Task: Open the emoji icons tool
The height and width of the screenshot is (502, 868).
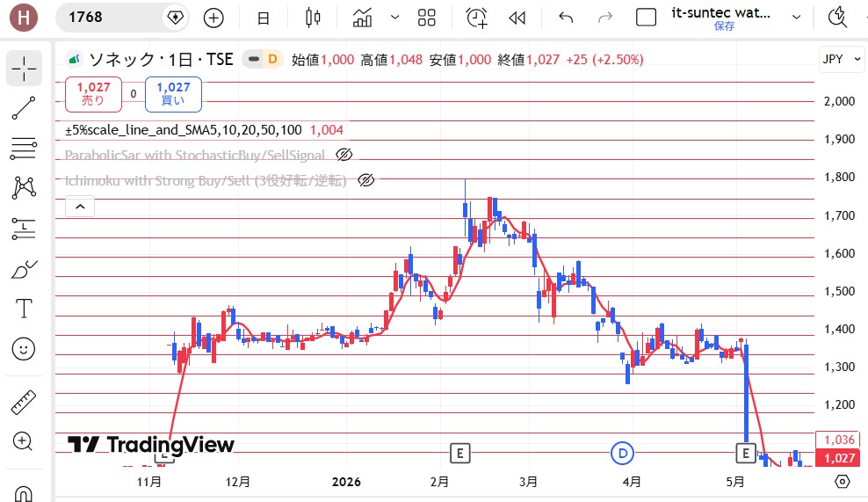Action: click(x=24, y=349)
